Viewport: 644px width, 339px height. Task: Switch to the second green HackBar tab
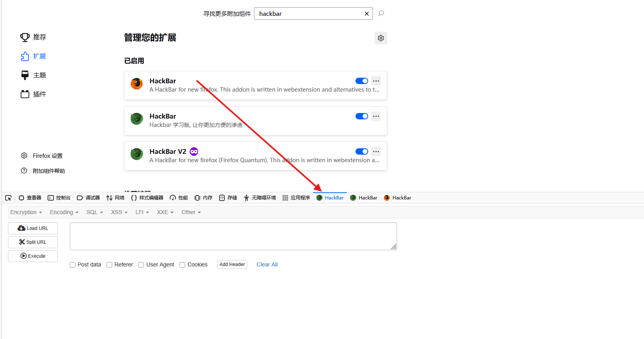point(364,198)
